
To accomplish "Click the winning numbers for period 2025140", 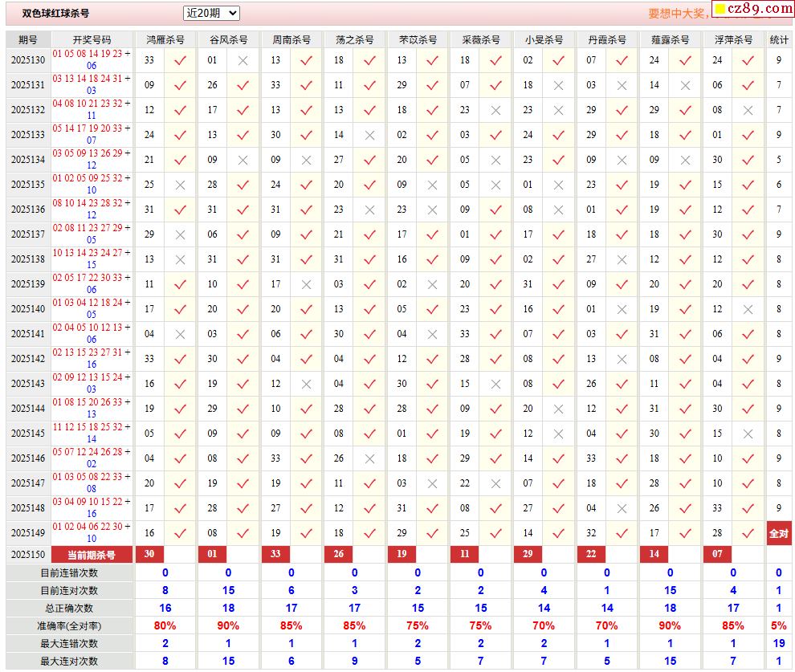I will click(x=92, y=309).
